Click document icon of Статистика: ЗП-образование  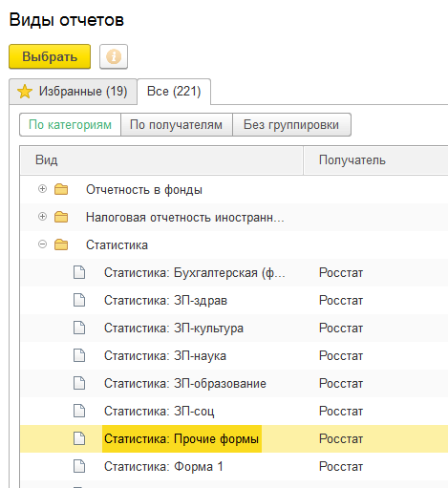coord(79,383)
